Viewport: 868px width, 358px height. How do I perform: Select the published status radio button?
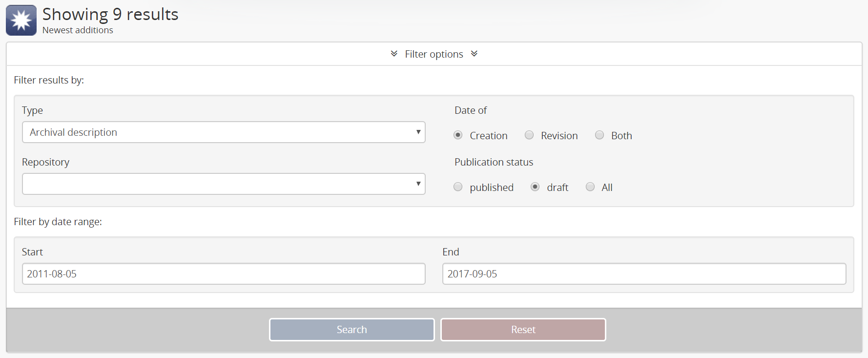(x=458, y=187)
